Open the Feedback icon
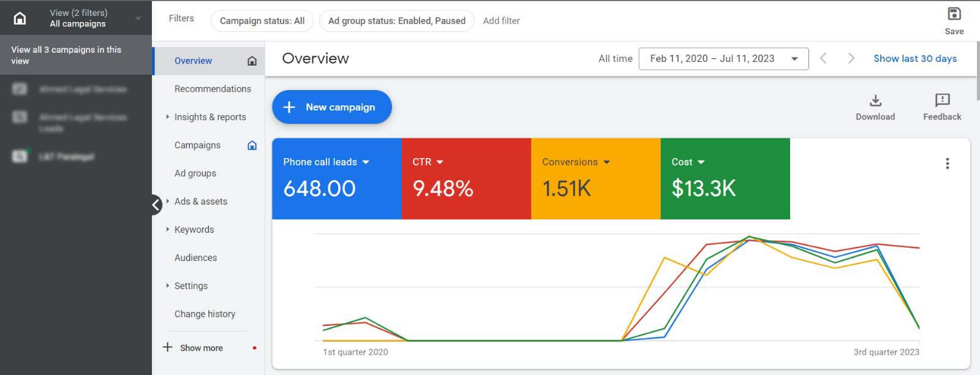The height and width of the screenshot is (375, 980). click(942, 100)
